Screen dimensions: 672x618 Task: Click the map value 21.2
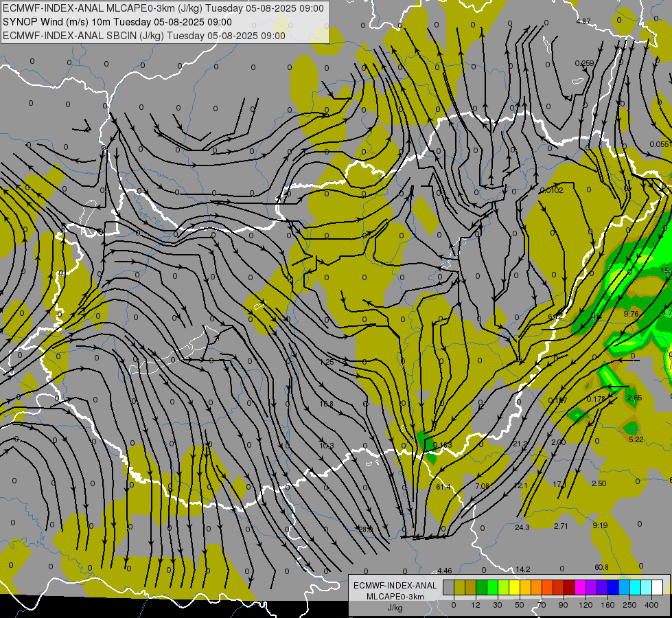pyautogui.click(x=520, y=444)
